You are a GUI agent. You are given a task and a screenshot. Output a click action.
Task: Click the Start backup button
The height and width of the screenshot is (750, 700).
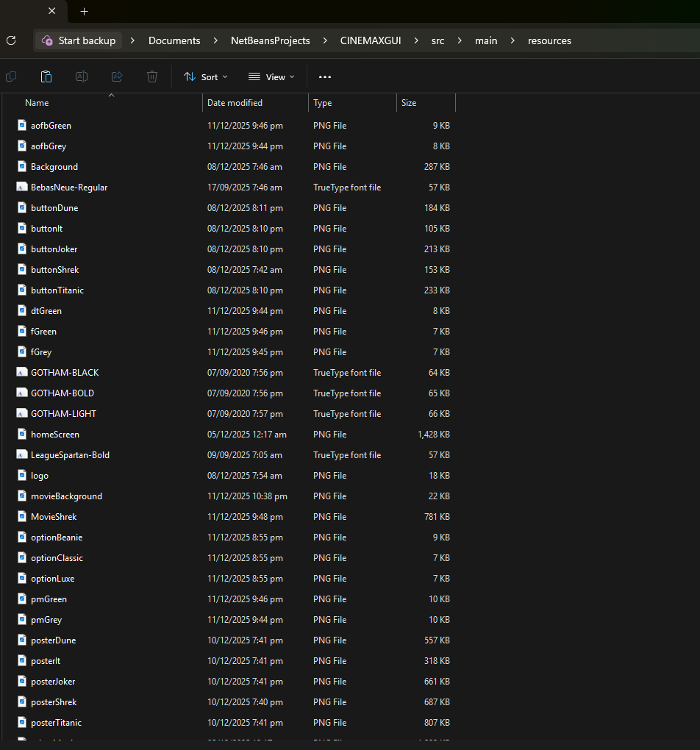click(79, 40)
